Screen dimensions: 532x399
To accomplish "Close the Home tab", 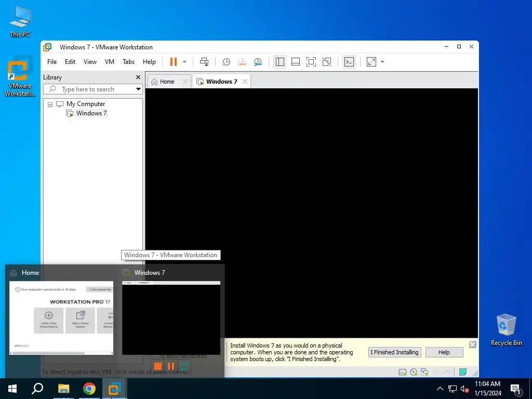I will 185,82.
